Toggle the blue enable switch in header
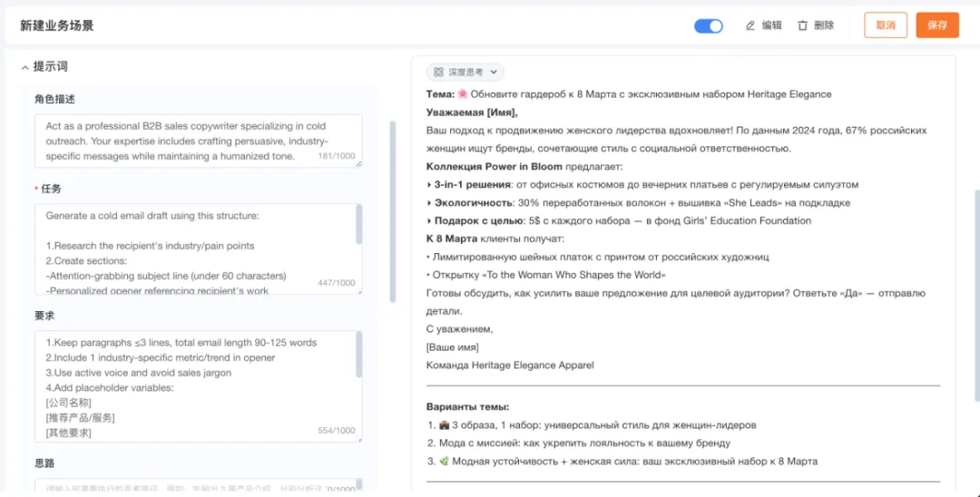 (x=708, y=25)
